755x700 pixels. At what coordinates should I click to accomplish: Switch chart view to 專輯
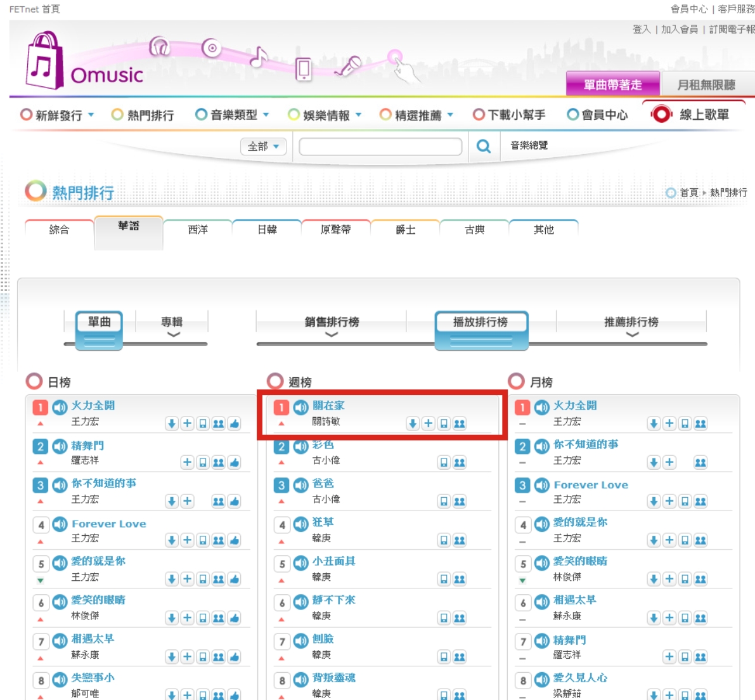[172, 322]
